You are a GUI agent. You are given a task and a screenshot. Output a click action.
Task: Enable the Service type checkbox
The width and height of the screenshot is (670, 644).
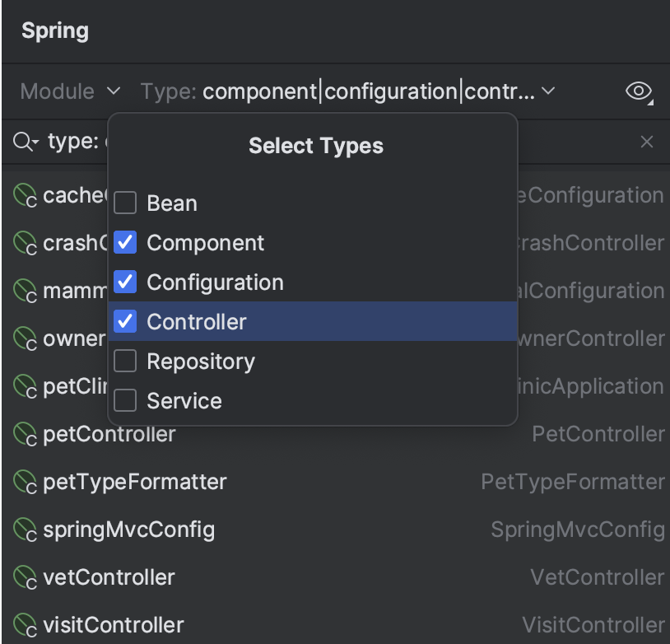pos(125,400)
